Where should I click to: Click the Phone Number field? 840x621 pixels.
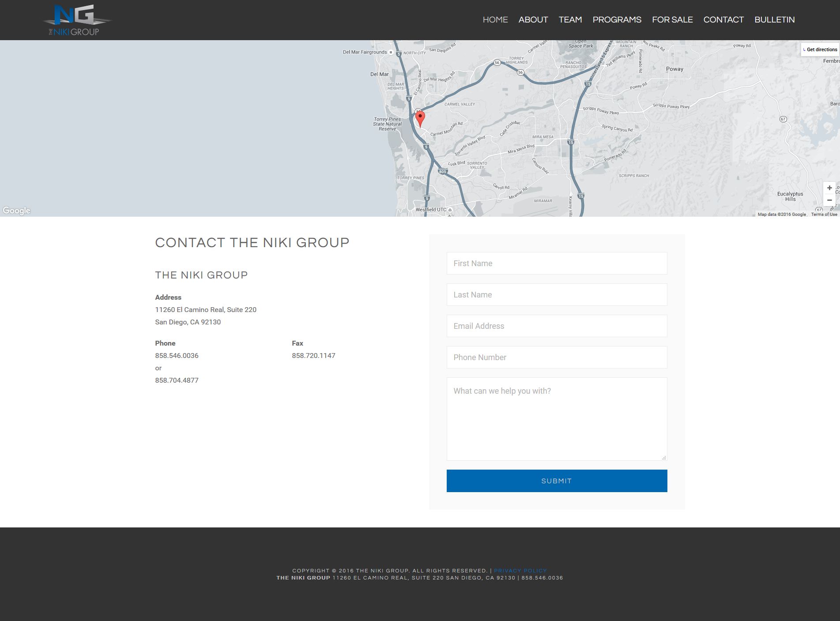pos(557,357)
